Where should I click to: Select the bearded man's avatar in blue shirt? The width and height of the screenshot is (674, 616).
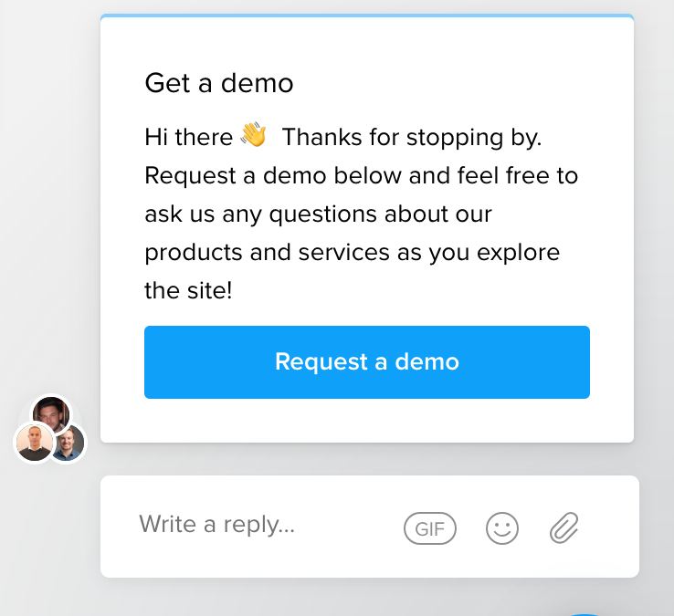click(x=68, y=444)
